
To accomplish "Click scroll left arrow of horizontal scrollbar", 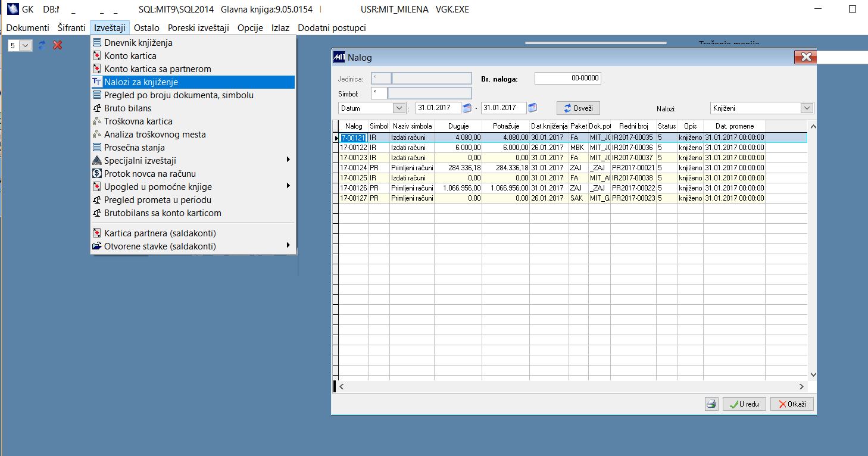I will click(x=342, y=387).
